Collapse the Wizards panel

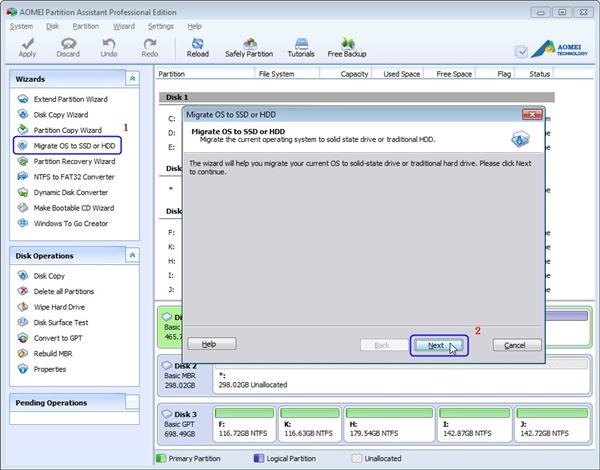tap(132, 78)
